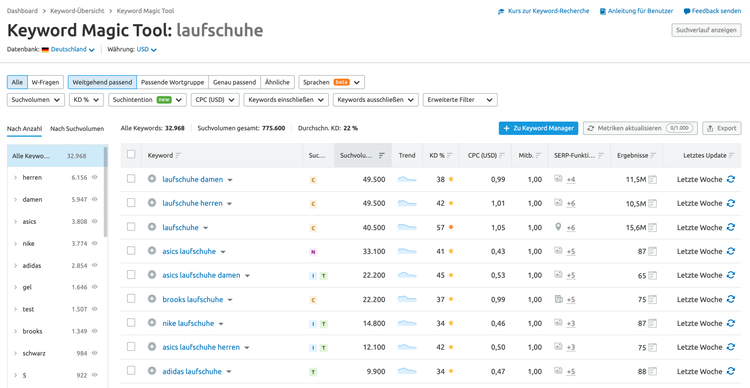Viewport: 750px width, 388px height.
Task: Toggle eye icon for herren group
Action: (x=95, y=177)
